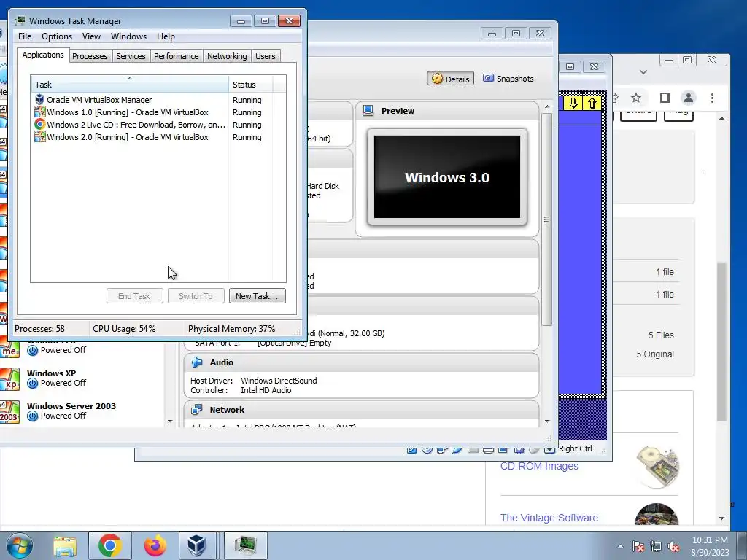Open the Network section heading in VirtualBox
Viewport: 747px width, 560px height.
(x=227, y=410)
